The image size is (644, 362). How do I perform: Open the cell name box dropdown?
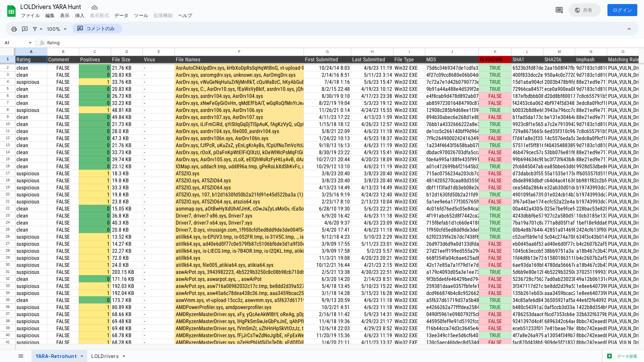[x=30, y=43]
